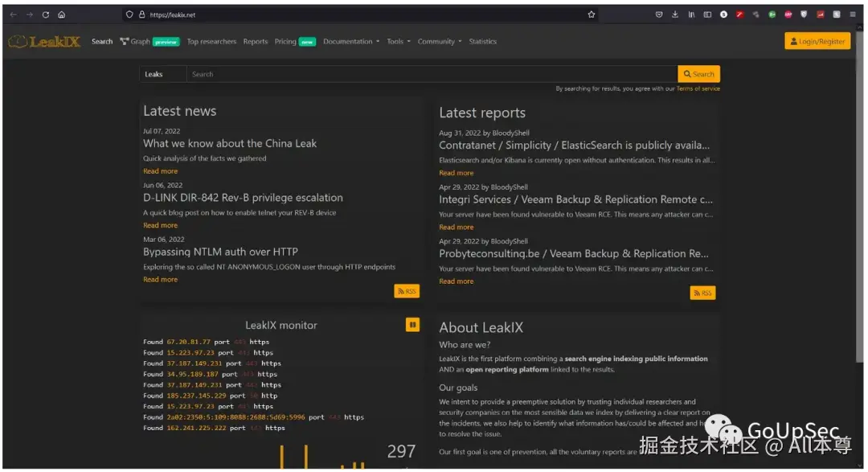Click the IPv6 address 2a02:2350:5:109
868x472 pixels.
pyautogui.click(x=235, y=417)
